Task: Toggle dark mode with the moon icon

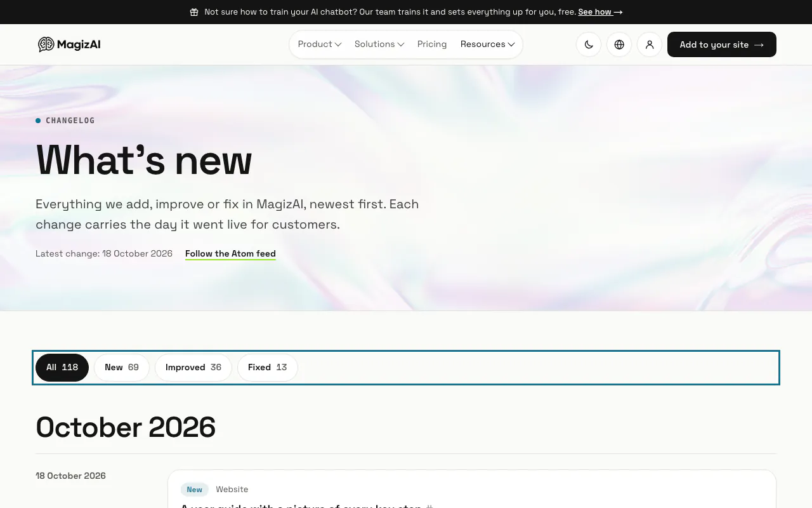Action: [589, 44]
